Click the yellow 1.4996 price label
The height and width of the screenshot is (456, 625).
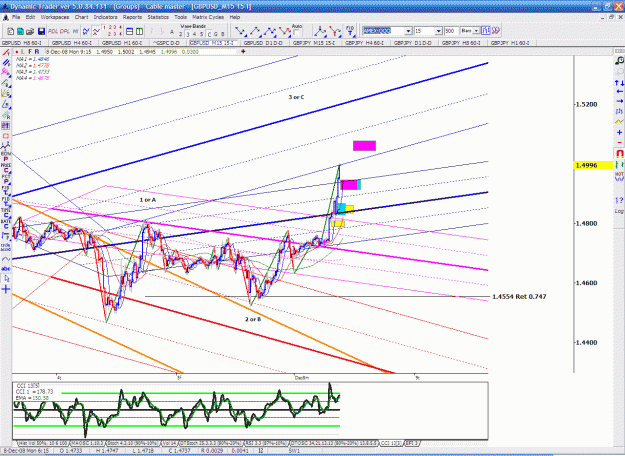pyautogui.click(x=593, y=165)
